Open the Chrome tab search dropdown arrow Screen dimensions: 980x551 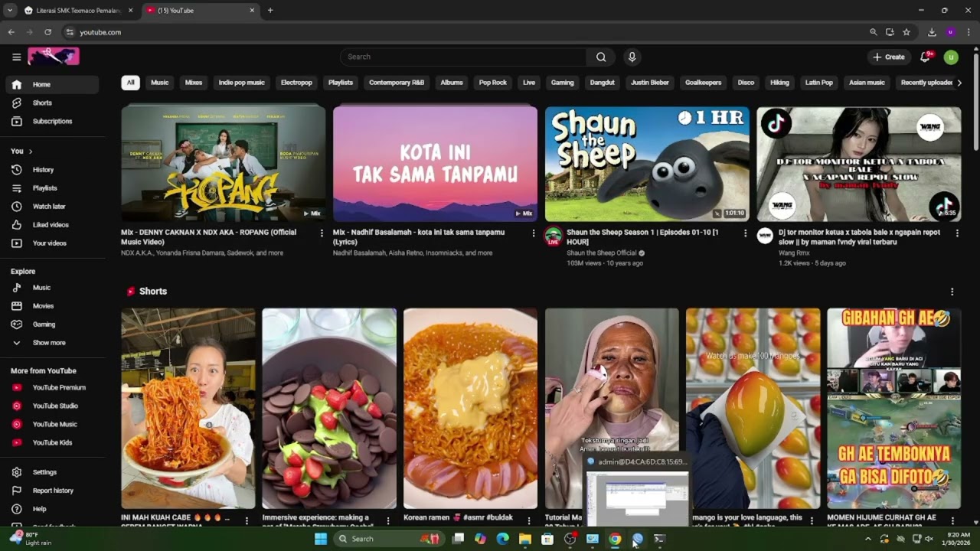point(10,10)
